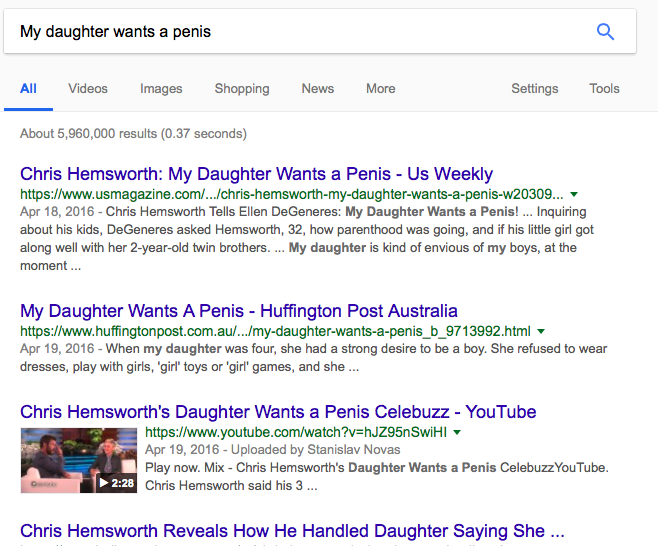Viewport: 658px width, 546px height.
Task: Switch to the Videos tab
Action: point(88,89)
